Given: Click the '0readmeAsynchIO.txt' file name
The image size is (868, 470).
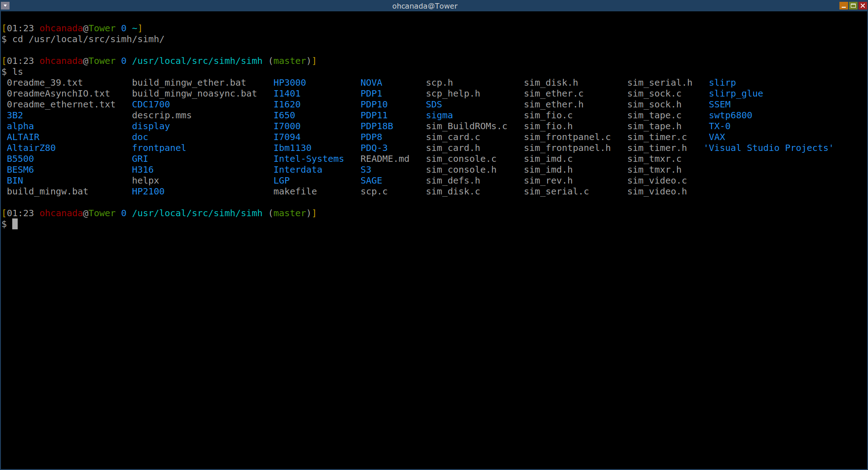Looking at the screenshot, I should click(x=59, y=94).
